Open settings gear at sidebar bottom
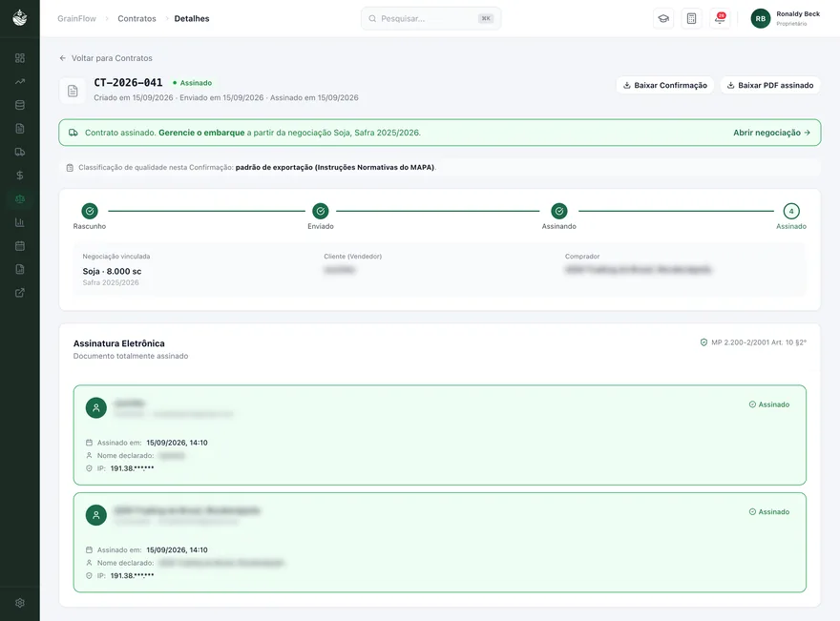840x621 pixels. pyautogui.click(x=20, y=603)
